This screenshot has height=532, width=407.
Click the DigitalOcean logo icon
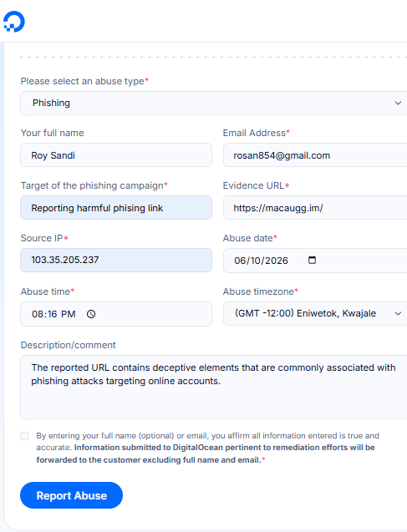pyautogui.click(x=14, y=22)
